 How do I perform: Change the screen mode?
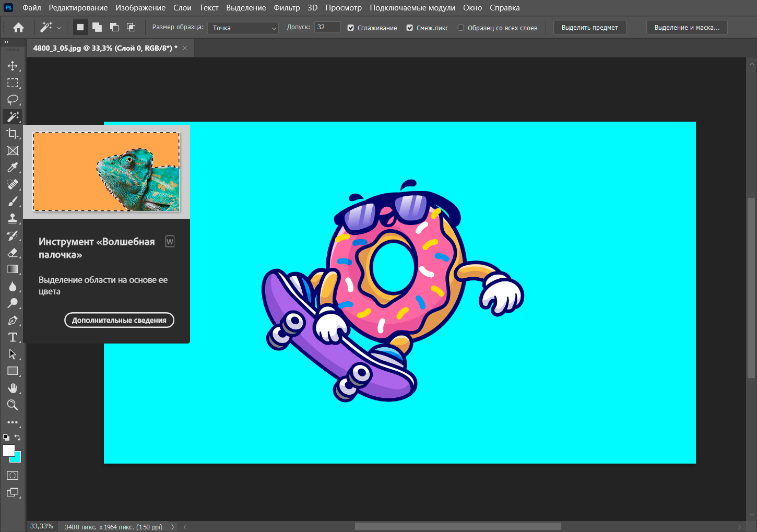click(13, 492)
